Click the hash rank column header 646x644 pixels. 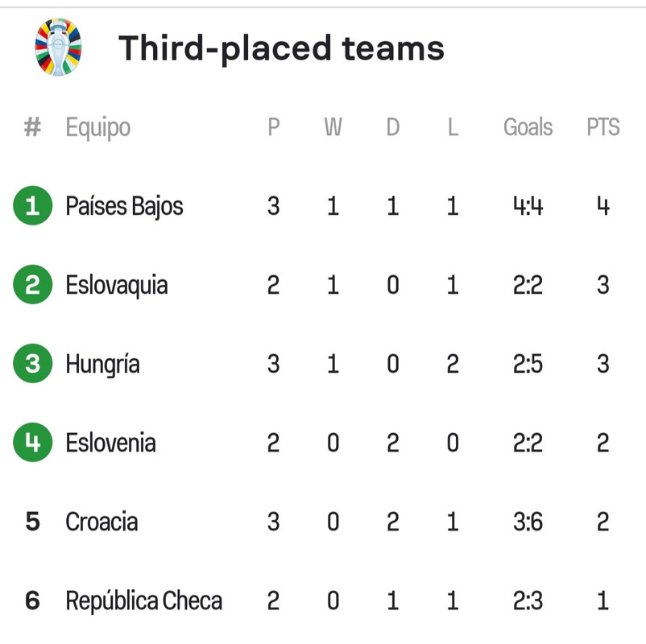[32, 127]
